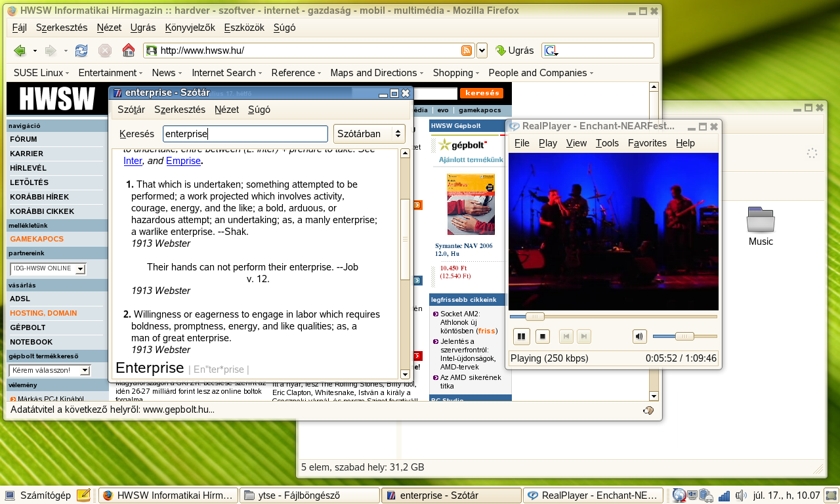Click RealPlayer next clip button
The image size is (840, 504).
coord(583,337)
